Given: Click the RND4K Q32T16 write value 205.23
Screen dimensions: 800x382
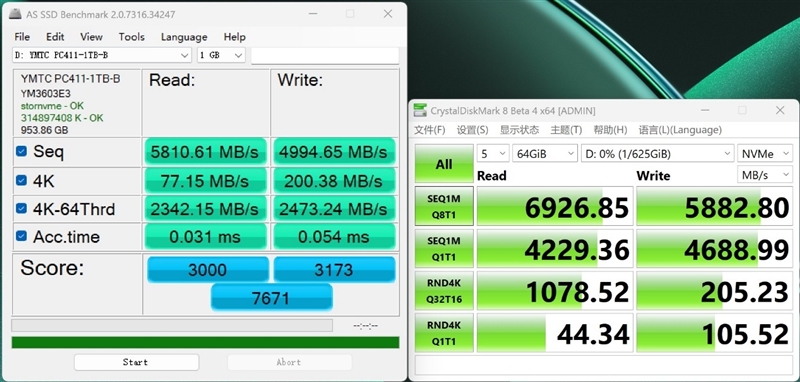Looking at the screenshot, I should (x=714, y=291).
